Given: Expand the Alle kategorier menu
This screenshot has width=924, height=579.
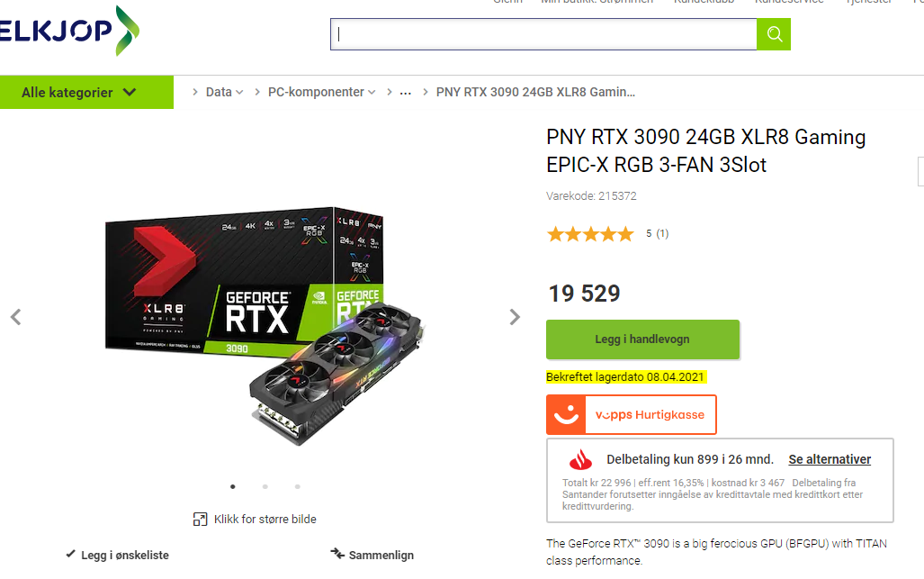Looking at the screenshot, I should 86,92.
